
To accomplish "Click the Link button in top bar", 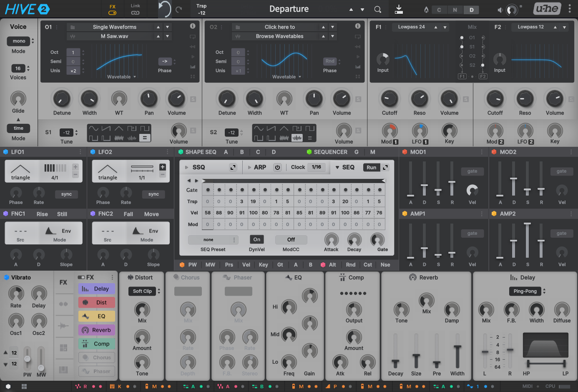I will click(x=136, y=9).
